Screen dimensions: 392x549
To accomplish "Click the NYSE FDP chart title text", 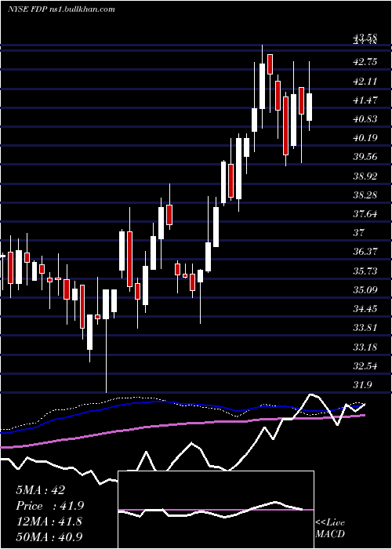I will tap(61, 9).
